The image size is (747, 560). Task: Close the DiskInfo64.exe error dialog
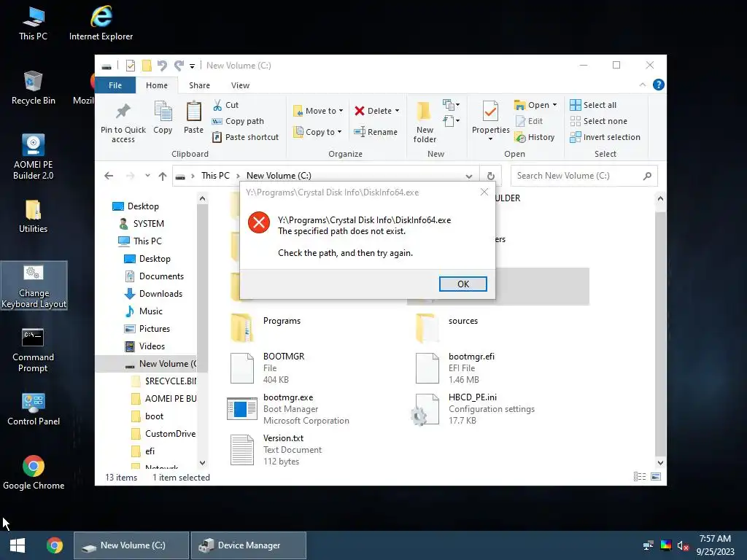pos(484,192)
